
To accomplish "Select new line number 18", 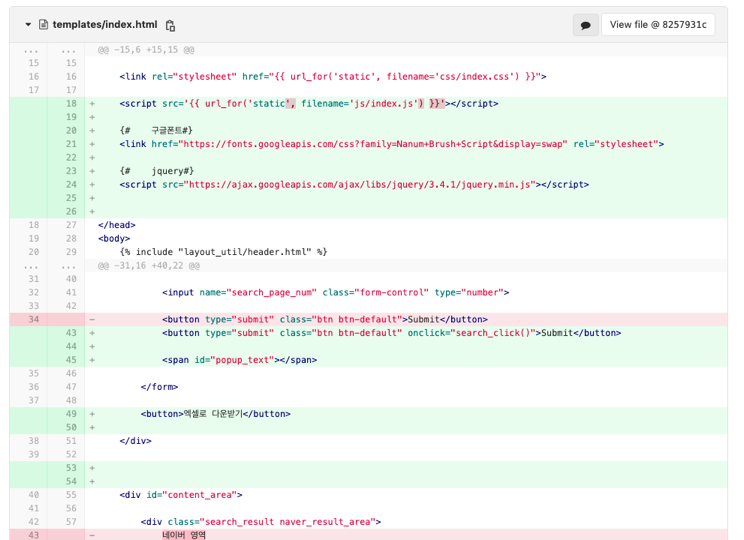I will tap(71, 103).
